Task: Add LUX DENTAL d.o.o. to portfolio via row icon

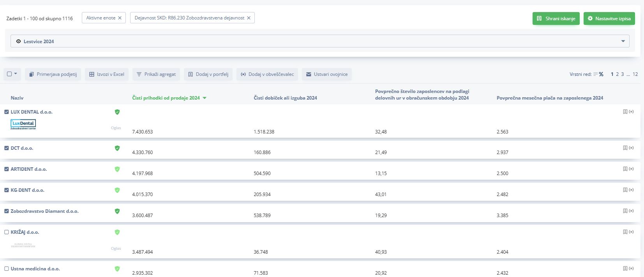Action: click(x=625, y=112)
